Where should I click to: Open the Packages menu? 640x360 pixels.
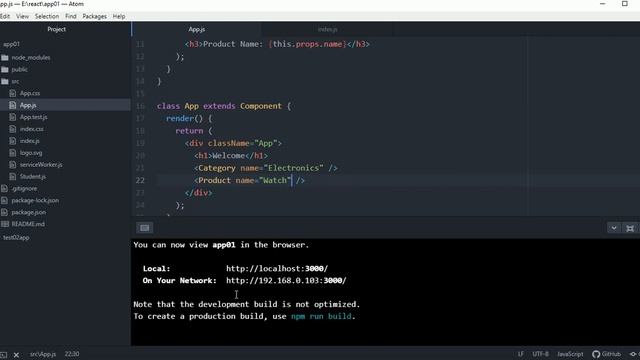pyautogui.click(x=94, y=16)
